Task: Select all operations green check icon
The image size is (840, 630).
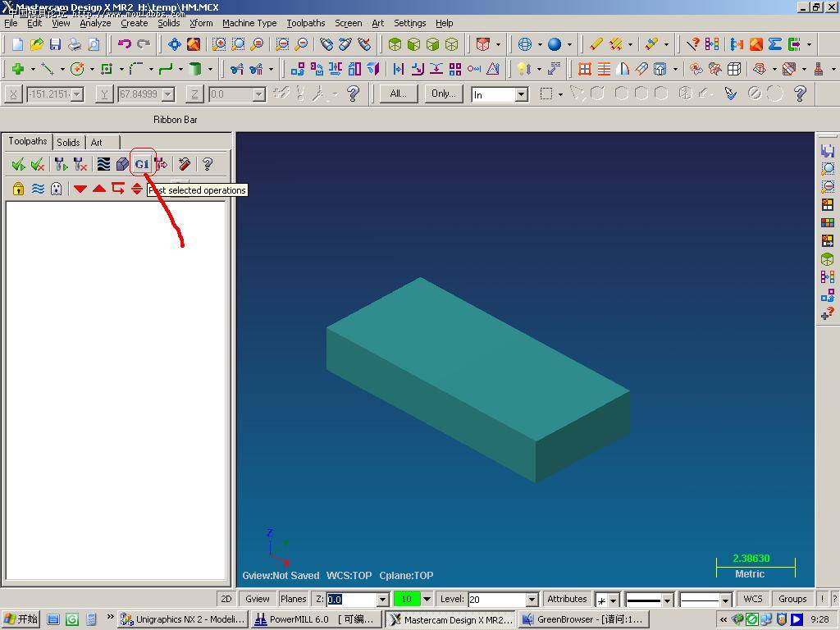Action: 18,164
